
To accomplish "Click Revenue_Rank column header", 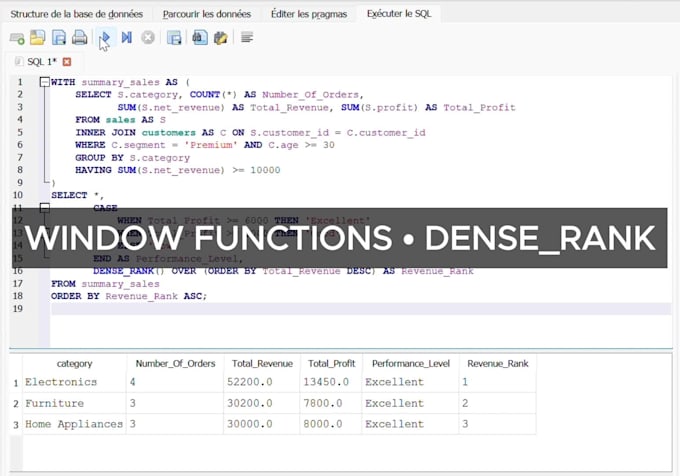I will point(497,364).
